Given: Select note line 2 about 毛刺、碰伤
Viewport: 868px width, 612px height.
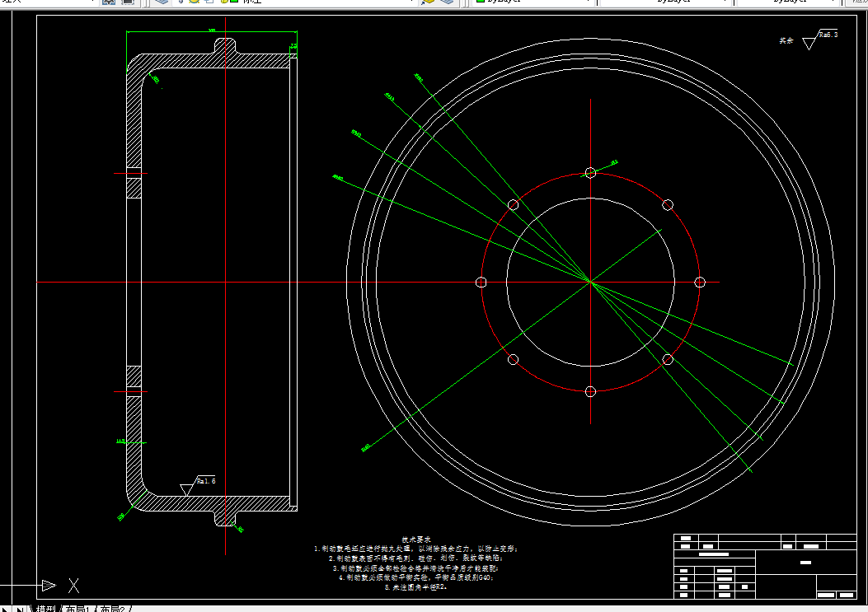Looking at the screenshot, I should (416, 558).
